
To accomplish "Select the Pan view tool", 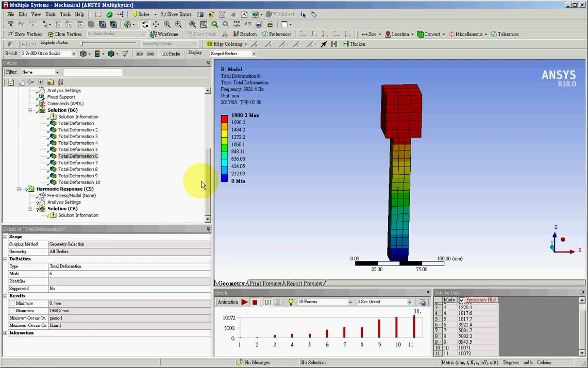I will pos(156,24).
